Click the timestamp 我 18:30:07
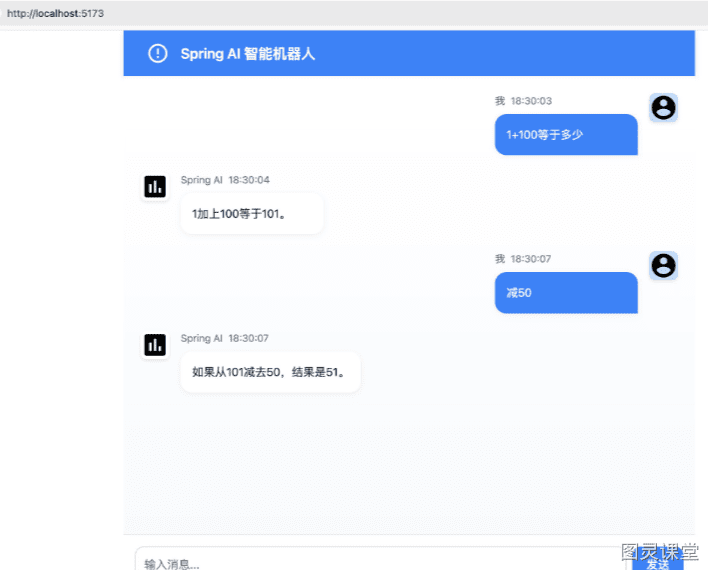This screenshot has width=708, height=570. tap(523, 259)
